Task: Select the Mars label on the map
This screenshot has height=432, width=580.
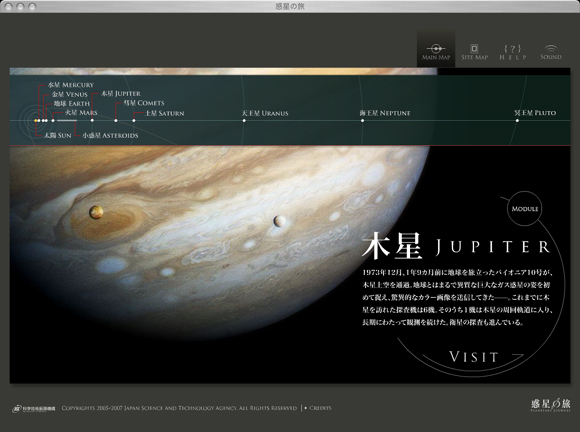Action: pyautogui.click(x=81, y=112)
